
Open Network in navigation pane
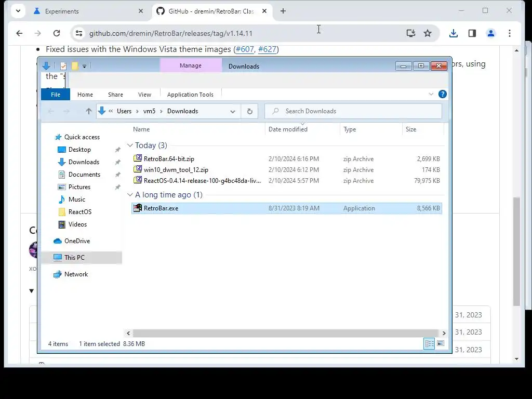[76, 274]
